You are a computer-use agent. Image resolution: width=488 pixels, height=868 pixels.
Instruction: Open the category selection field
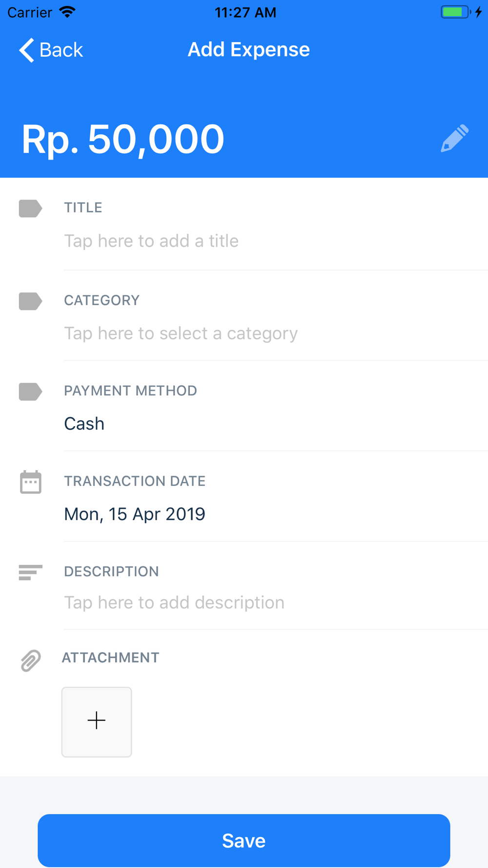click(181, 333)
